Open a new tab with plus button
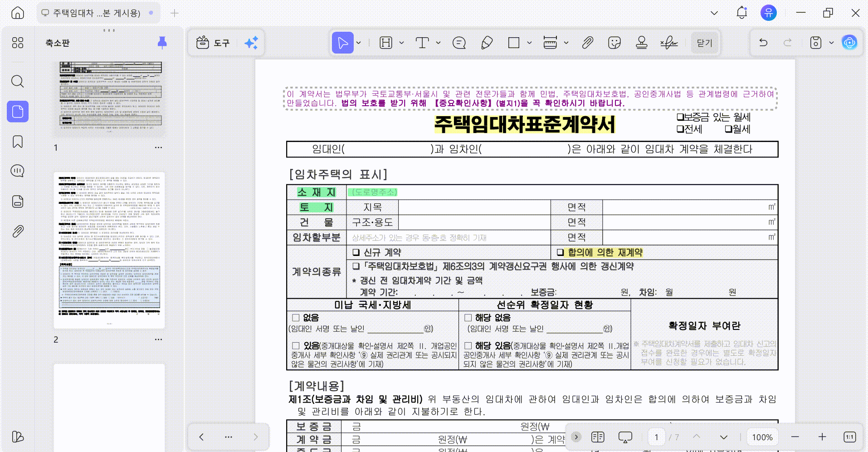This screenshot has width=868, height=452. click(x=174, y=13)
